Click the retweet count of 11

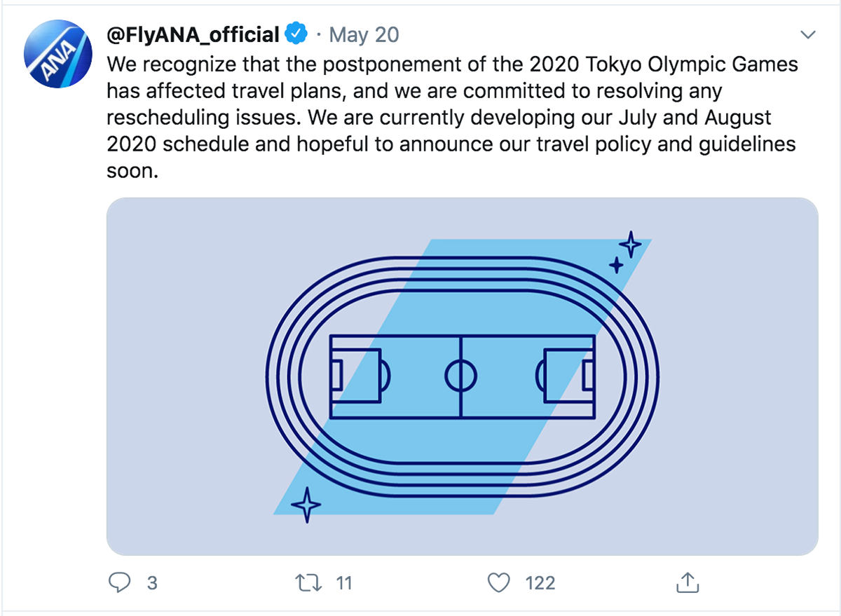343,582
